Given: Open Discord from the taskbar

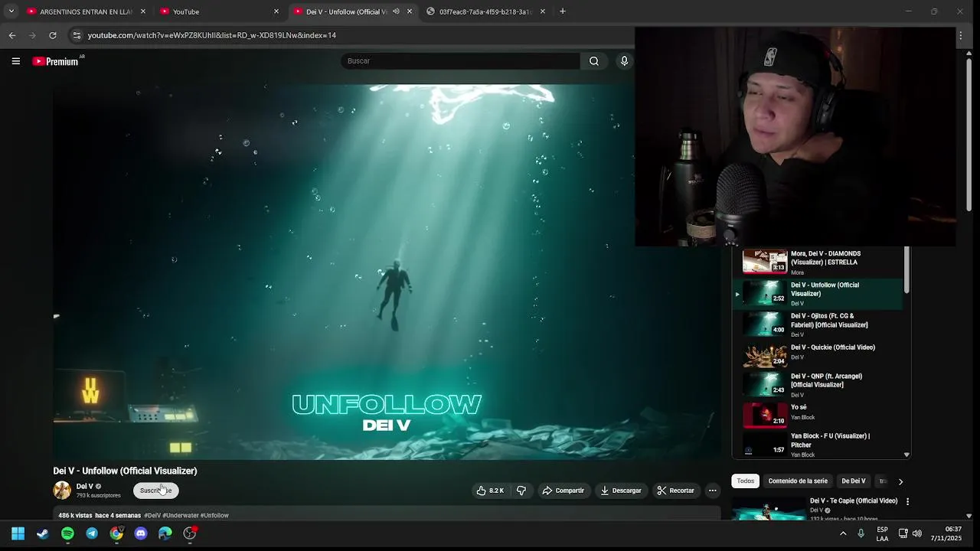Looking at the screenshot, I should point(141,533).
